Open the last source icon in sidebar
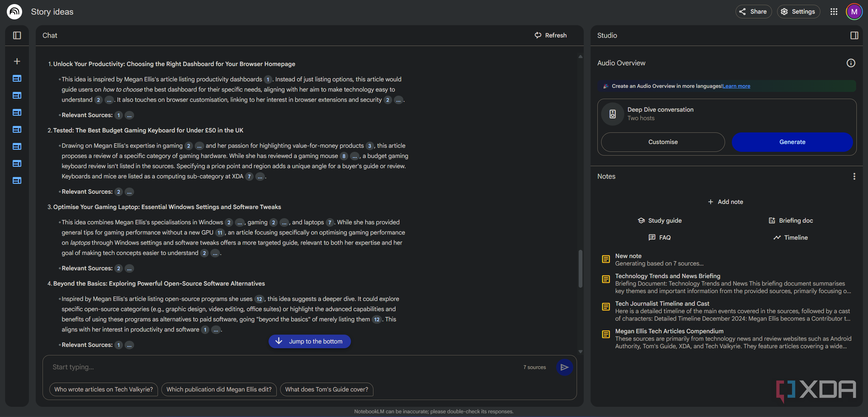This screenshot has height=417, width=868. tap(17, 180)
